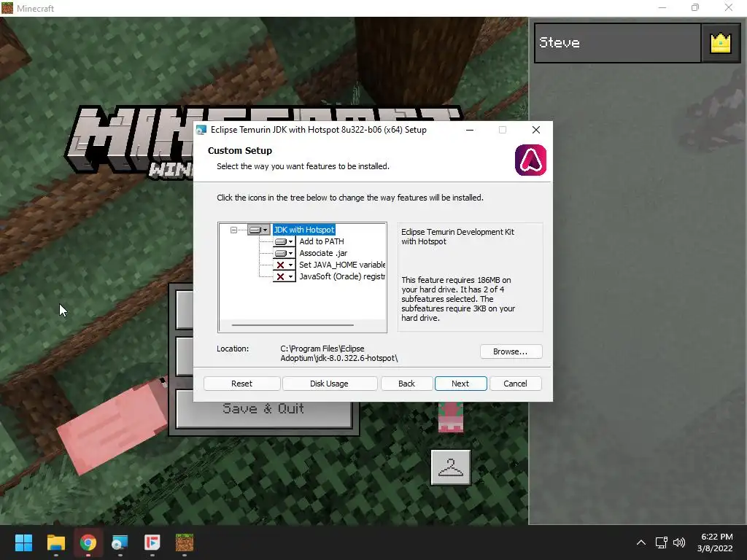This screenshot has height=560, width=747.
Task: Show hidden system tray icons
Action: coord(641,542)
